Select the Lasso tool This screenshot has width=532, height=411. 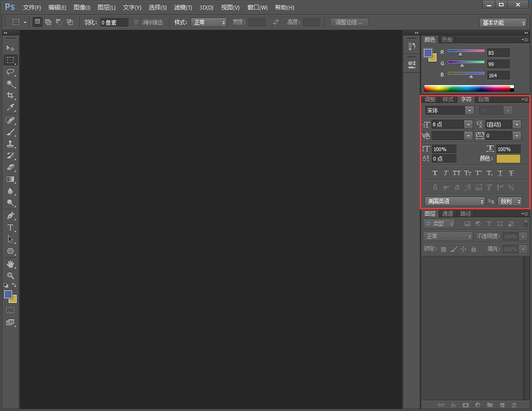pyautogui.click(x=10, y=72)
